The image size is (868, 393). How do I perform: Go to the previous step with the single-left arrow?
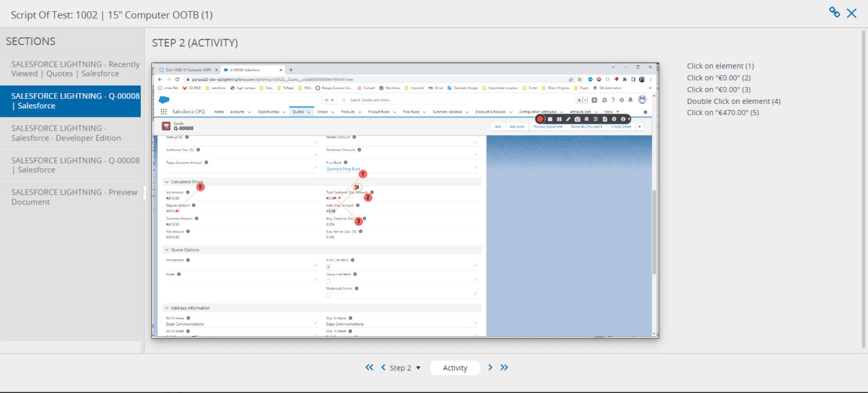[384, 368]
